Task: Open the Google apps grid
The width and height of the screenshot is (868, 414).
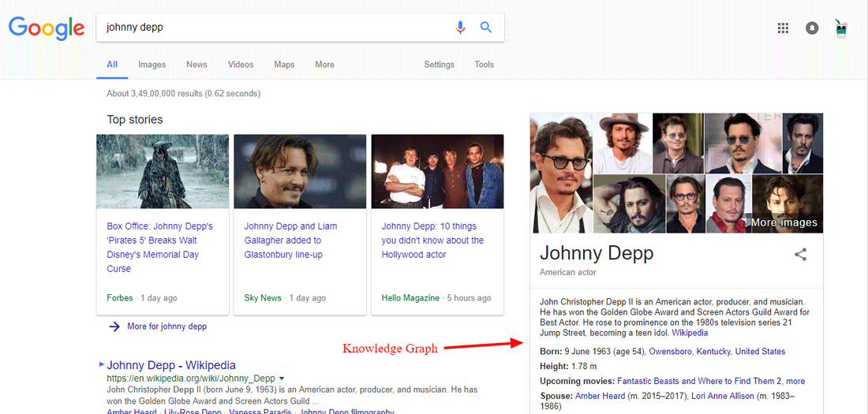Action: pos(783,28)
